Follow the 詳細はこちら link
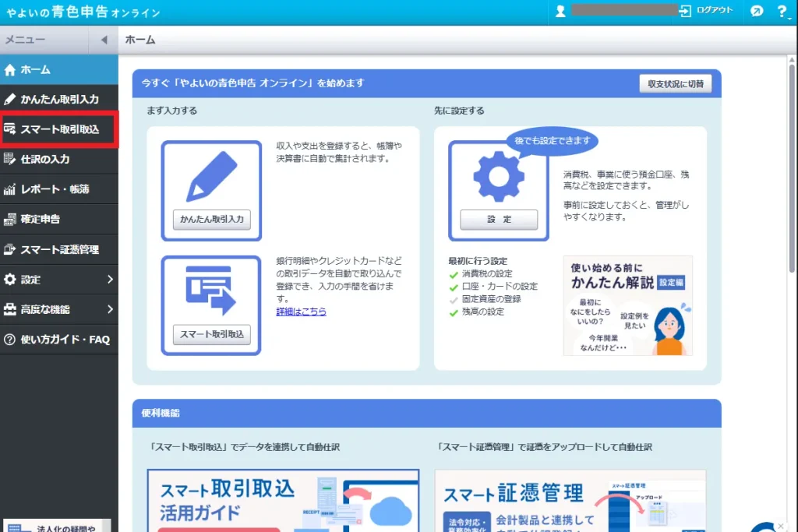 (302, 312)
